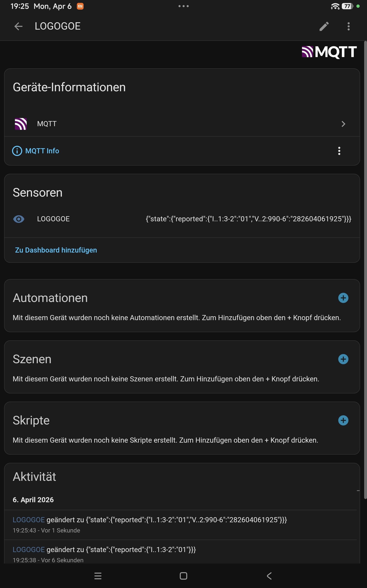
Task: Click Zu Dashboard hinzufügen
Action: tap(56, 250)
